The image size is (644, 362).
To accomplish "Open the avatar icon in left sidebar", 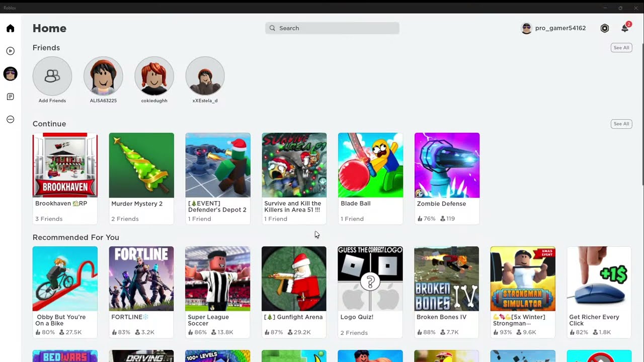I will [x=10, y=74].
